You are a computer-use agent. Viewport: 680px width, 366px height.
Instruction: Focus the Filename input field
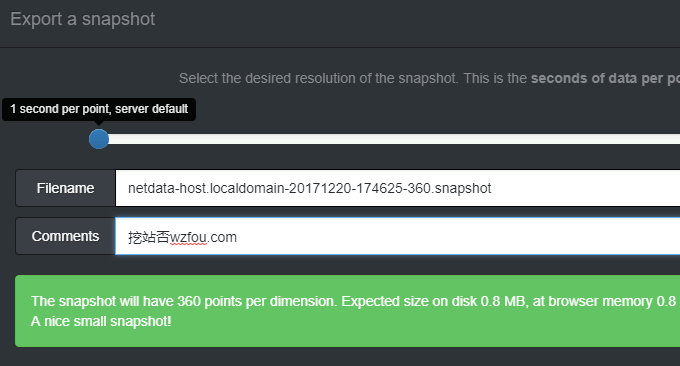coord(397,188)
